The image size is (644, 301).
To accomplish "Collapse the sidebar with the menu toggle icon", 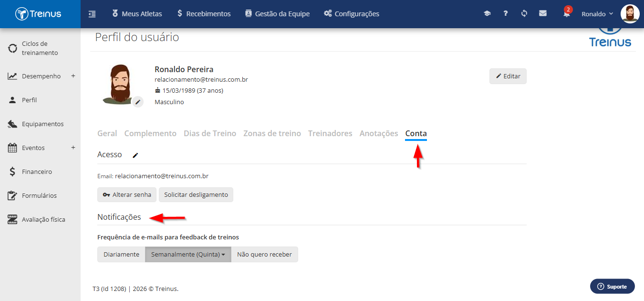I will tap(92, 14).
